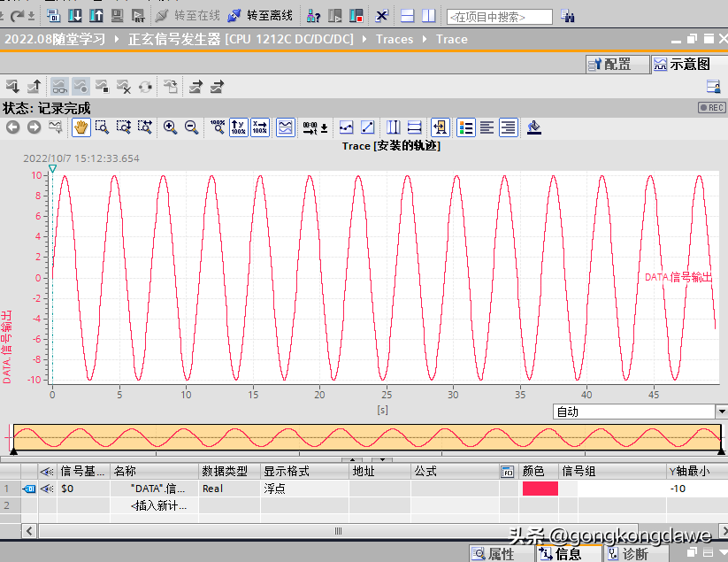Click 转至离线 go offline button

pos(260,16)
